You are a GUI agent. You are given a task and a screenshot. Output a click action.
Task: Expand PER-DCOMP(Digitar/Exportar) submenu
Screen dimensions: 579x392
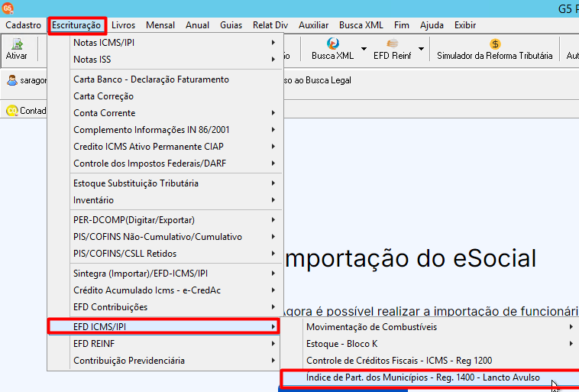point(165,220)
